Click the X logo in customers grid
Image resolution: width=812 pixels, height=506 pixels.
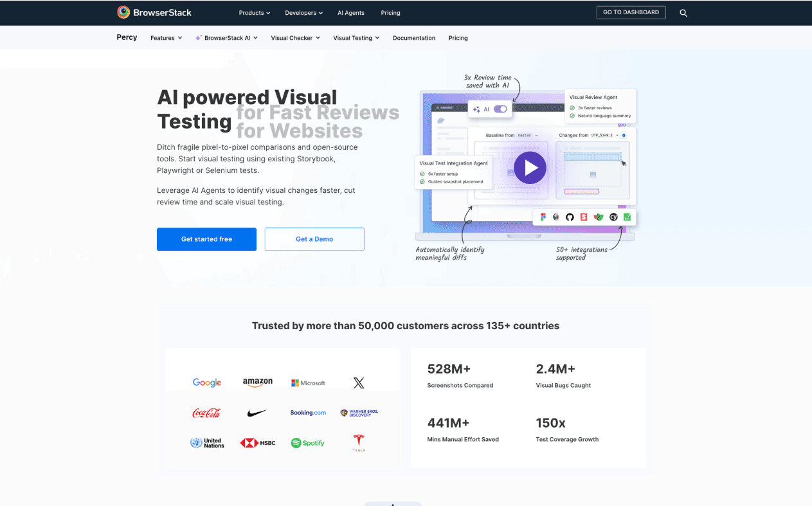point(359,383)
